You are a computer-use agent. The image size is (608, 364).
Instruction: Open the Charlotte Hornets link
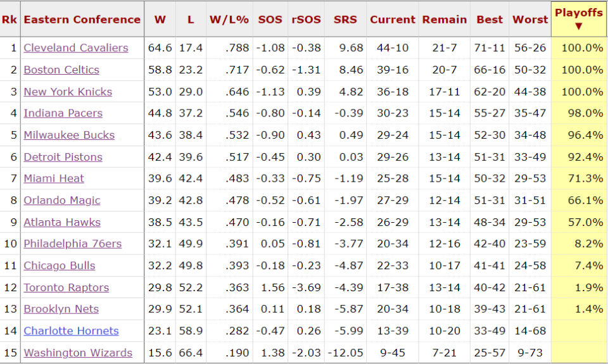pos(71,330)
